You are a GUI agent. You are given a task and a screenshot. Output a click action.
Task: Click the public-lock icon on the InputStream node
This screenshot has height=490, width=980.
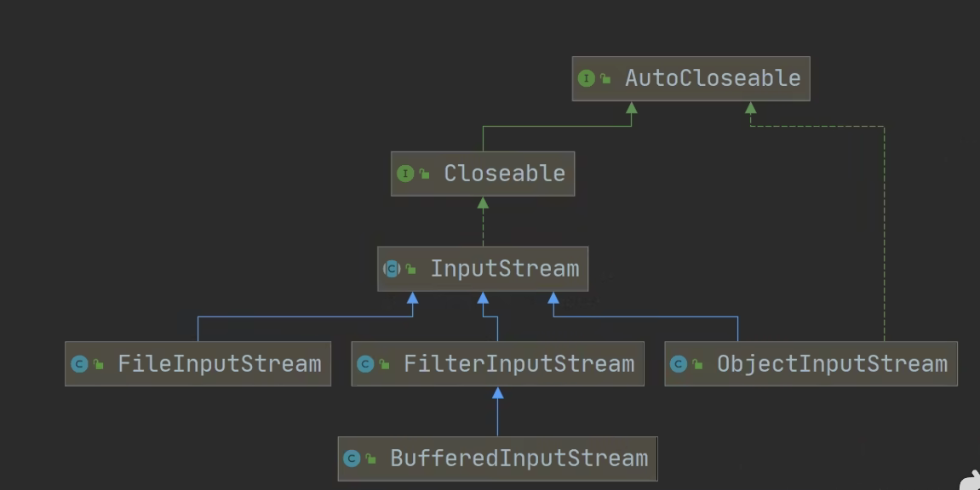click(x=411, y=270)
